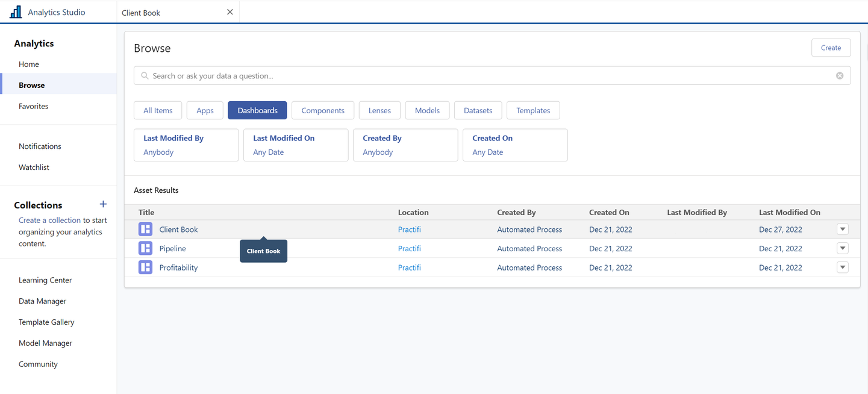Click the Profitability dashboard icon
Viewport: 868px width, 394px height.
point(145,267)
